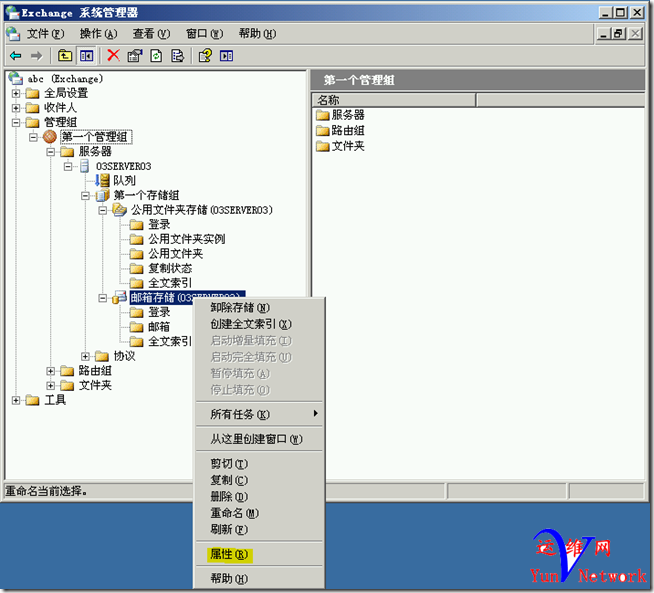This screenshot has height=593, width=654.
Task: Click the action pane toggle icon after Help
Action: coord(226,55)
